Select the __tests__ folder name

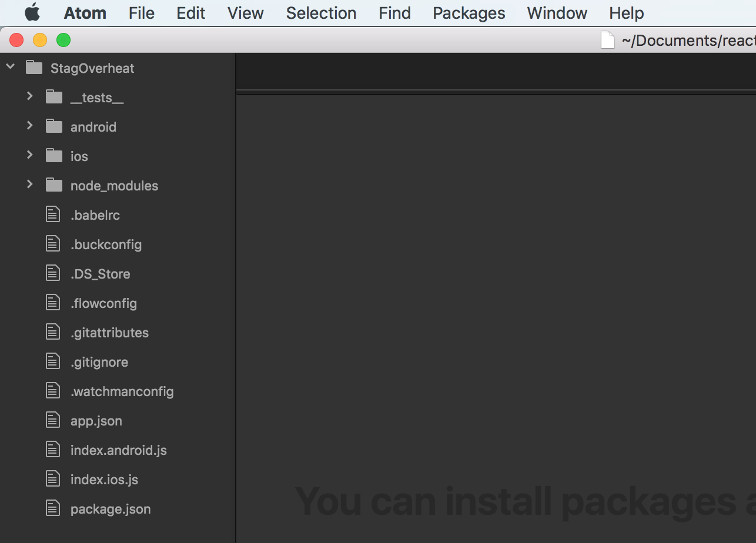coord(97,98)
